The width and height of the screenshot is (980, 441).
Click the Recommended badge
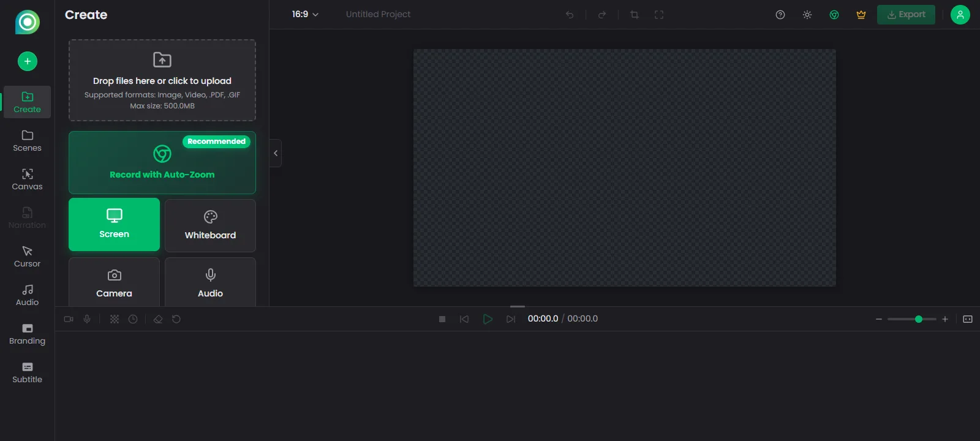(216, 141)
